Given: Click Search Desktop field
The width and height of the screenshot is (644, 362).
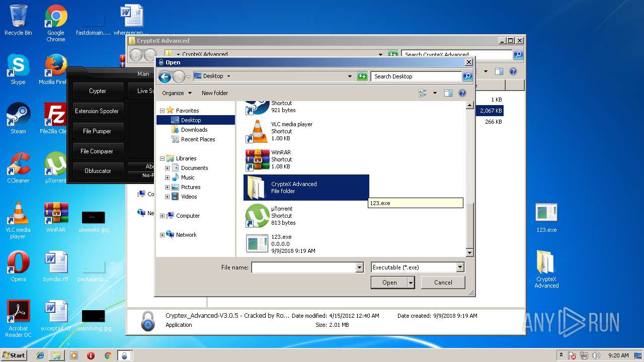Looking at the screenshot, I should click(x=417, y=76).
